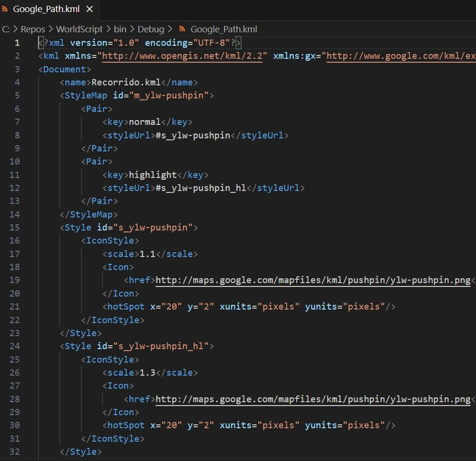Screen dimensions: 476x461
Task: Select the Google_Path.kml tab
Action: coord(48,9)
